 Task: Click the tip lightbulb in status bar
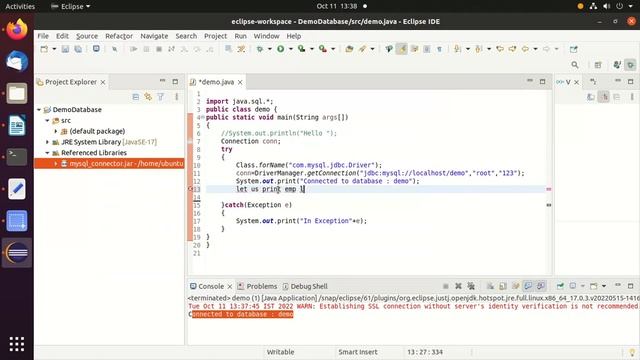click(x=632, y=352)
